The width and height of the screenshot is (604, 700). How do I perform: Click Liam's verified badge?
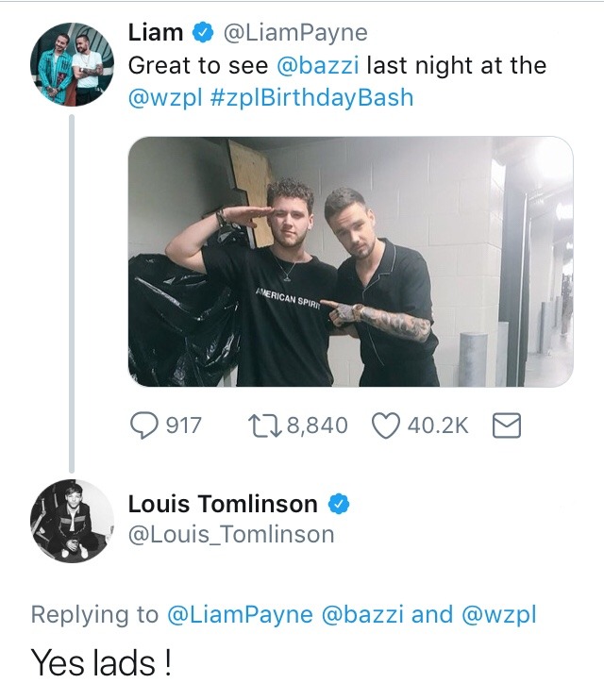(202, 33)
